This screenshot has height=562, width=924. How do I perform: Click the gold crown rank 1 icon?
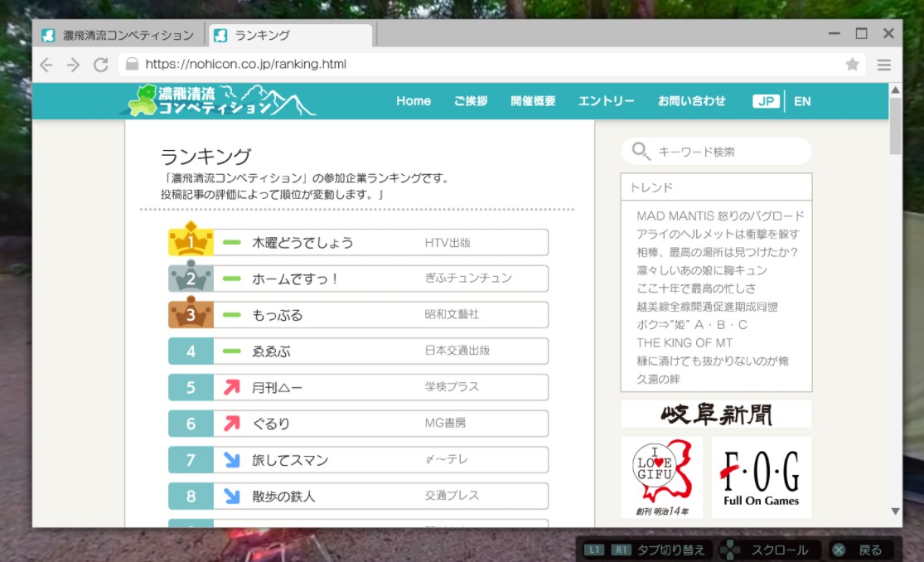191,241
